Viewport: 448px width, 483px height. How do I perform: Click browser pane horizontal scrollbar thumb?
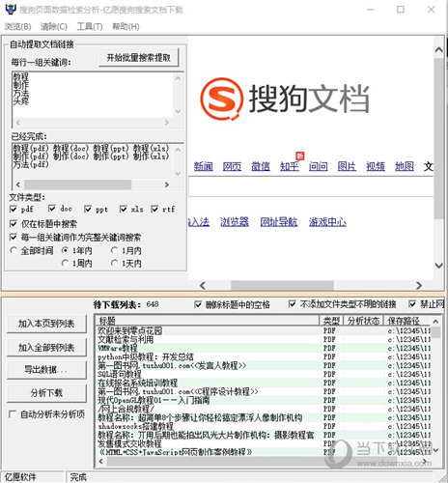[x=282, y=285]
